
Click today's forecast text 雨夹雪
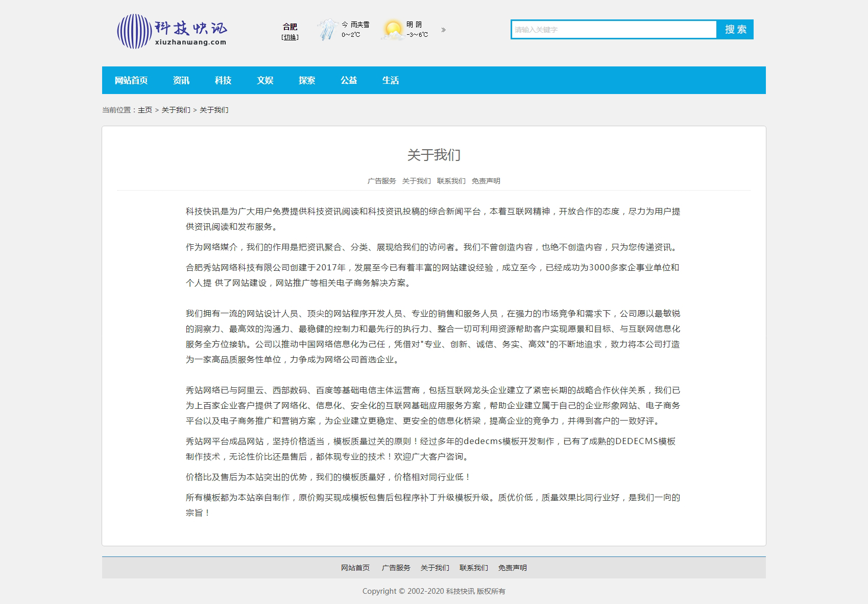pos(360,25)
